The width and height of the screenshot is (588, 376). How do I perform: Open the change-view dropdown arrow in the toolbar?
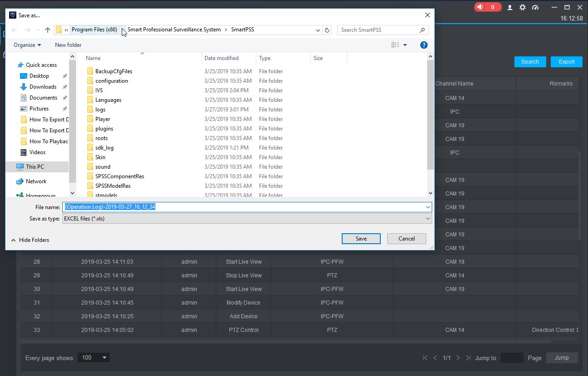[x=404, y=45]
